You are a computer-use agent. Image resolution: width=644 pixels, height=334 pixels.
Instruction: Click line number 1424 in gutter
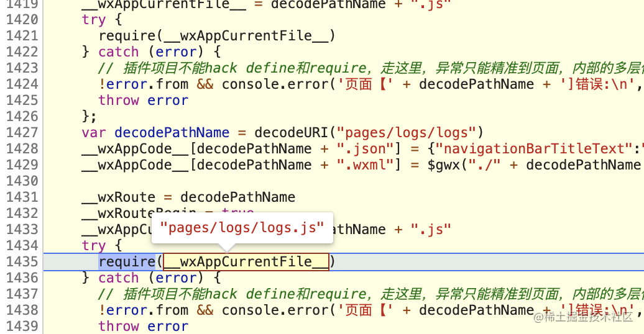pyautogui.click(x=22, y=84)
